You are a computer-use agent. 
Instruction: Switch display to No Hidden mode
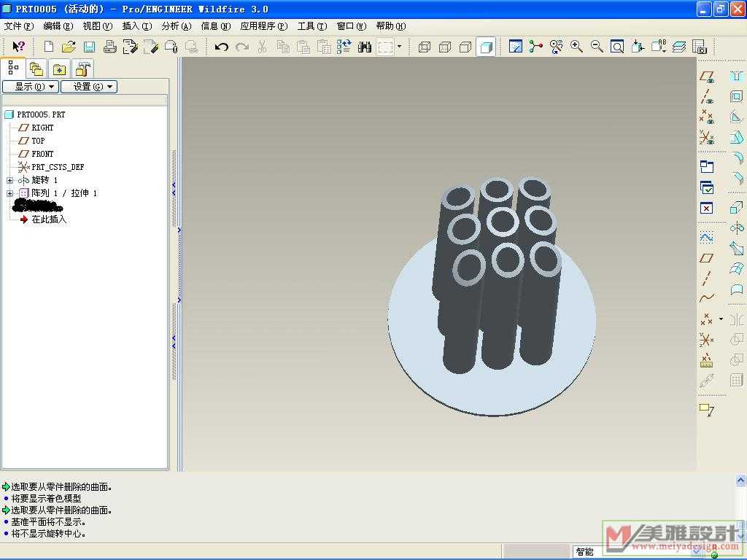coord(465,47)
